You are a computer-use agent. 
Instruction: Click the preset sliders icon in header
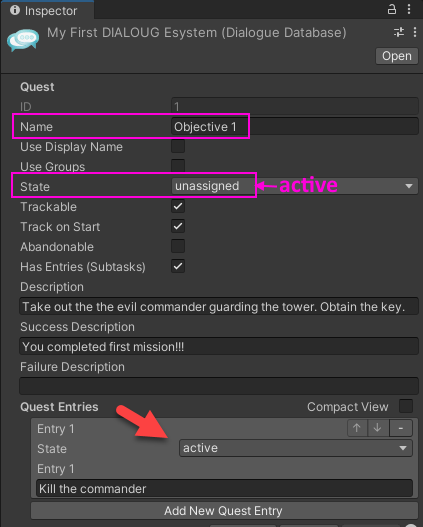tap(399, 32)
